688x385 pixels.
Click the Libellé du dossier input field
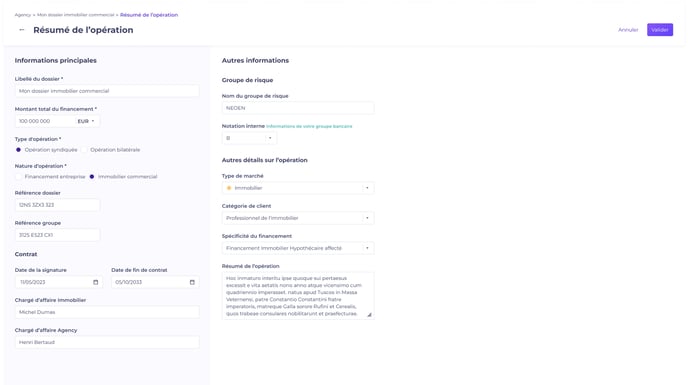click(x=107, y=91)
